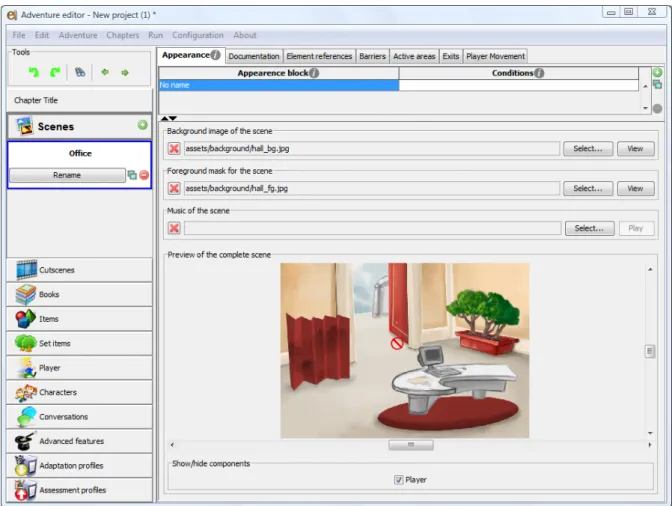Click the Conditions column info icon
The height and width of the screenshot is (506, 672).
(x=539, y=73)
